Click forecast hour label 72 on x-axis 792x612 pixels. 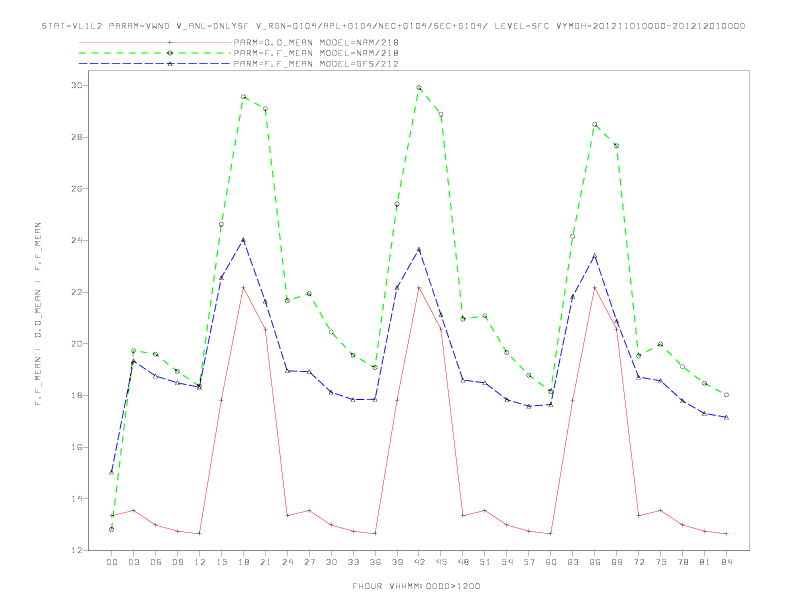tap(639, 562)
